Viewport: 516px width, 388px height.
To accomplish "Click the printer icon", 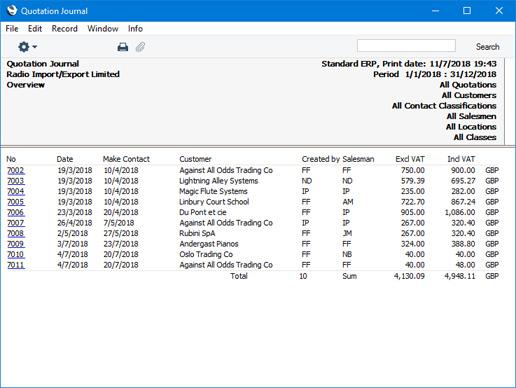I will [123, 47].
